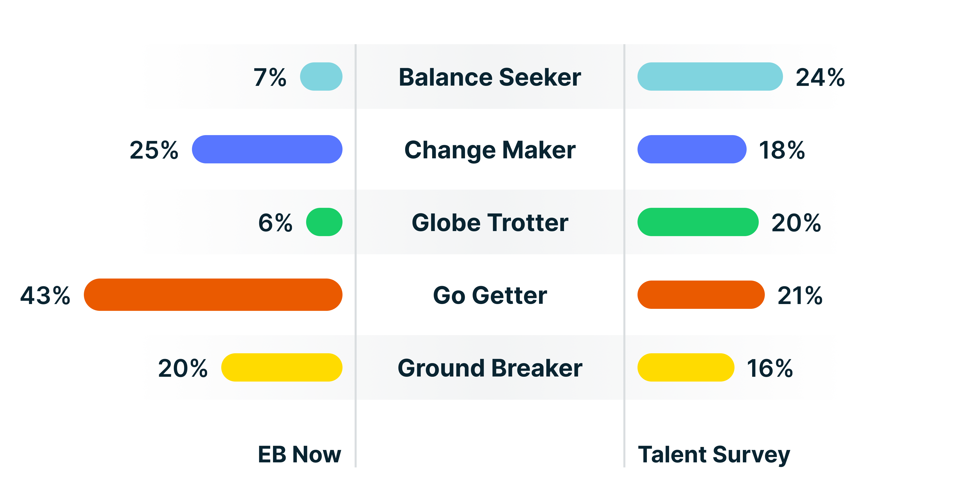Click the orange 43% Go Getter bar

coord(213,294)
